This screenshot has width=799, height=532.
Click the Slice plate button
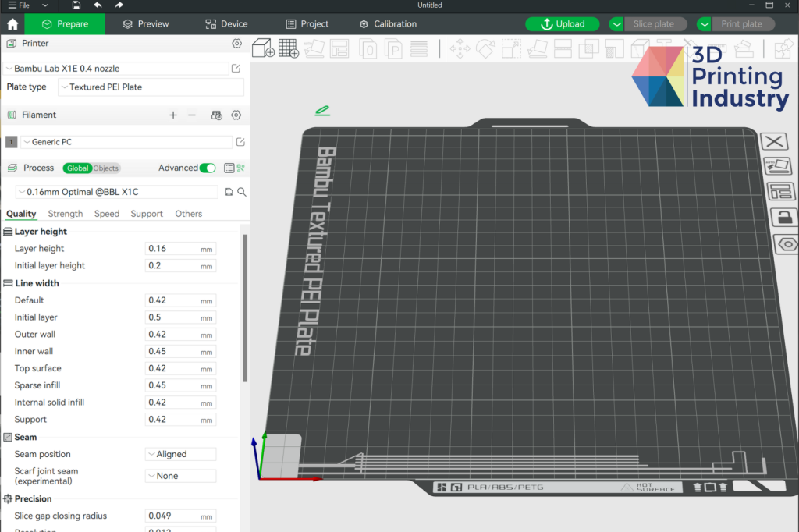click(x=653, y=24)
